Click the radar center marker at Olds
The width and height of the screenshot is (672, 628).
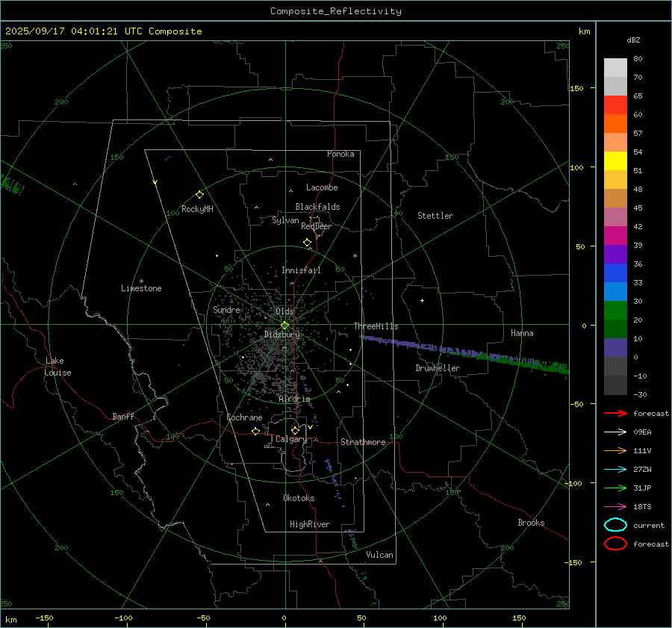(284, 325)
